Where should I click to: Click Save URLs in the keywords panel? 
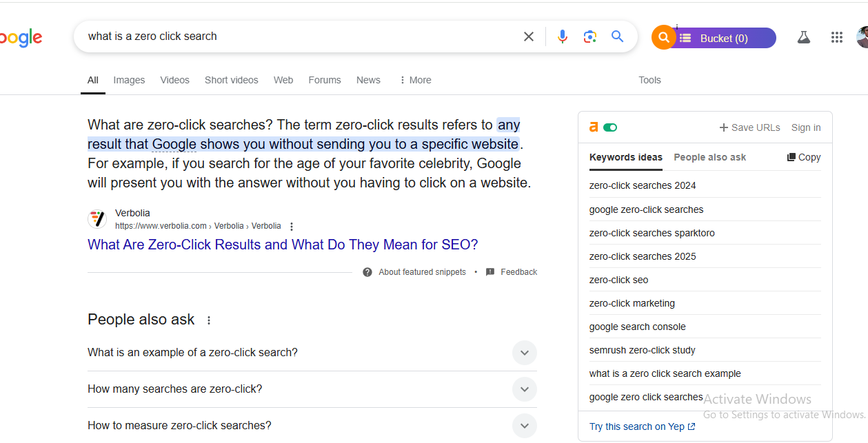pos(749,127)
